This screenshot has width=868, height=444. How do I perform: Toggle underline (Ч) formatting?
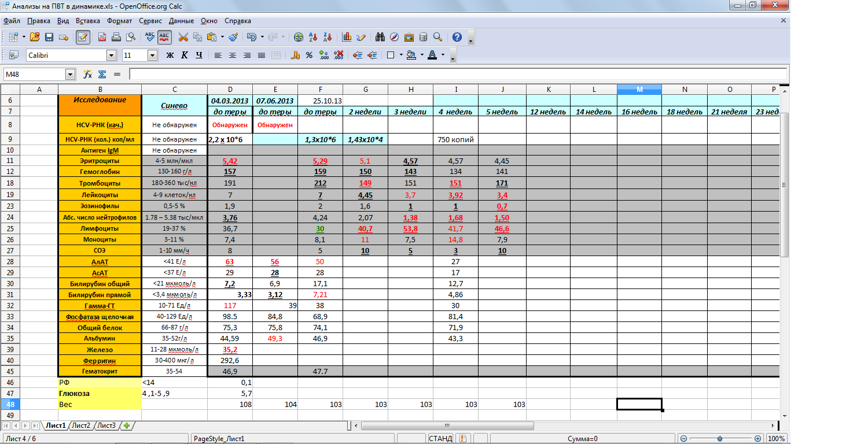click(x=199, y=55)
